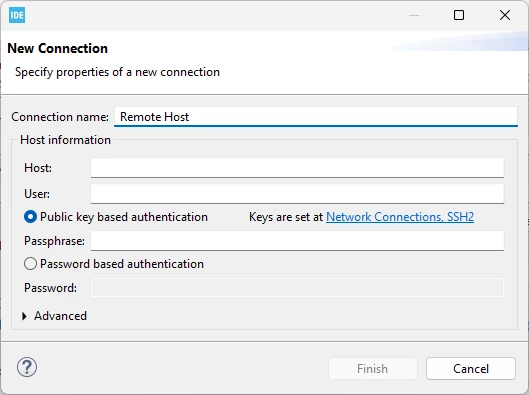Open help via the question mark icon
529x395 pixels.
27,367
